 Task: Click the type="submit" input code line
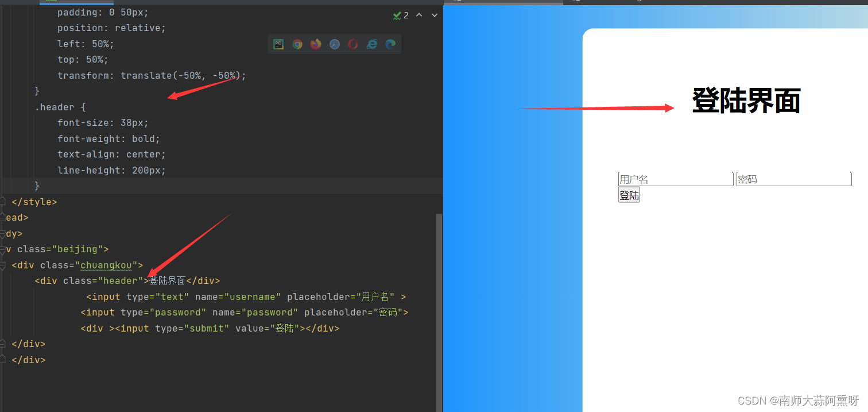[x=210, y=328]
